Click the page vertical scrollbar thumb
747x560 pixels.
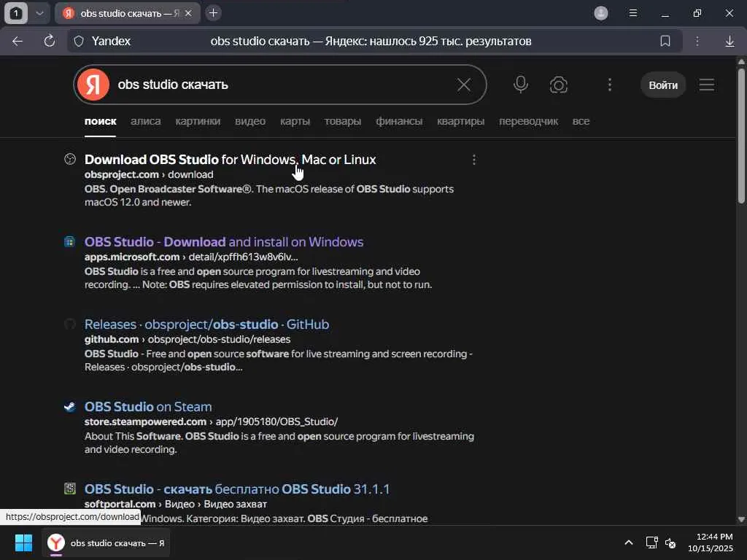741,136
